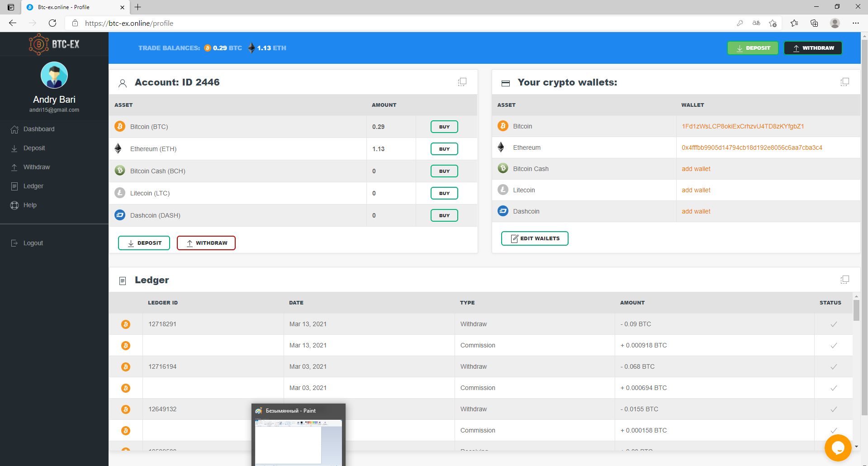This screenshot has height=466, width=868.
Task: Click the Bitcoin wallet address link
Action: 743,126
